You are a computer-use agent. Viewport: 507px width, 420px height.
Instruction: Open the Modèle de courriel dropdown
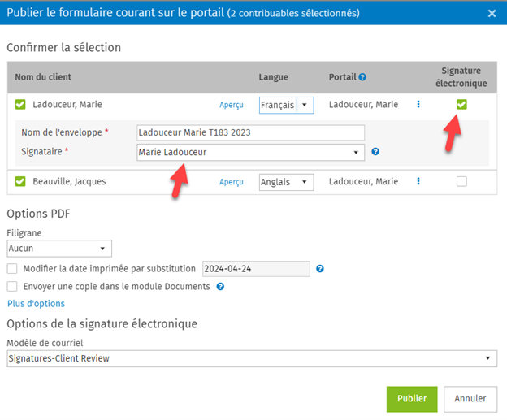click(252, 358)
